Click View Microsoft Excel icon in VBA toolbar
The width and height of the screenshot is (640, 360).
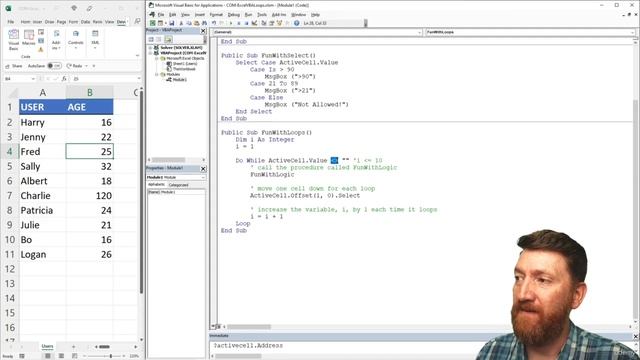click(x=153, y=23)
